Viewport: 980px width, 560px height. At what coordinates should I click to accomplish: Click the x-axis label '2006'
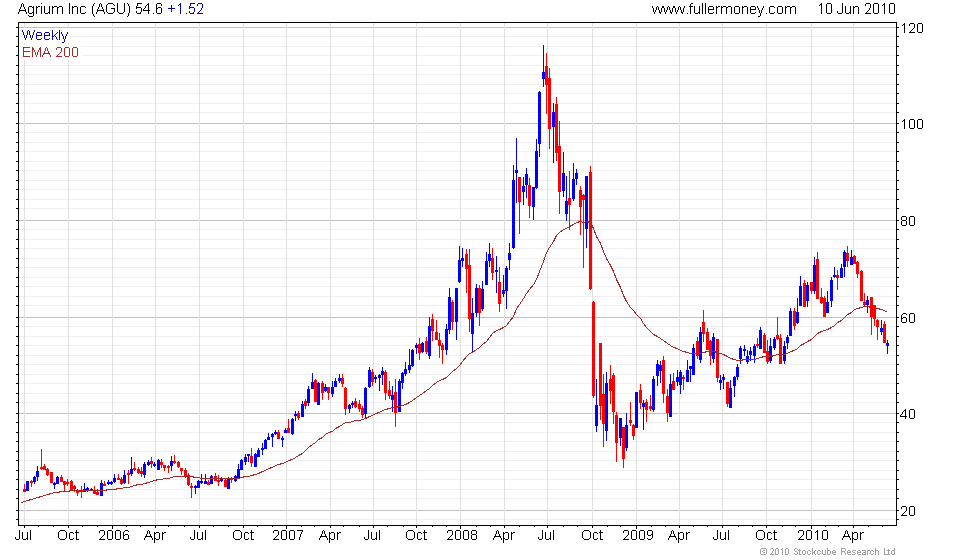[114, 536]
